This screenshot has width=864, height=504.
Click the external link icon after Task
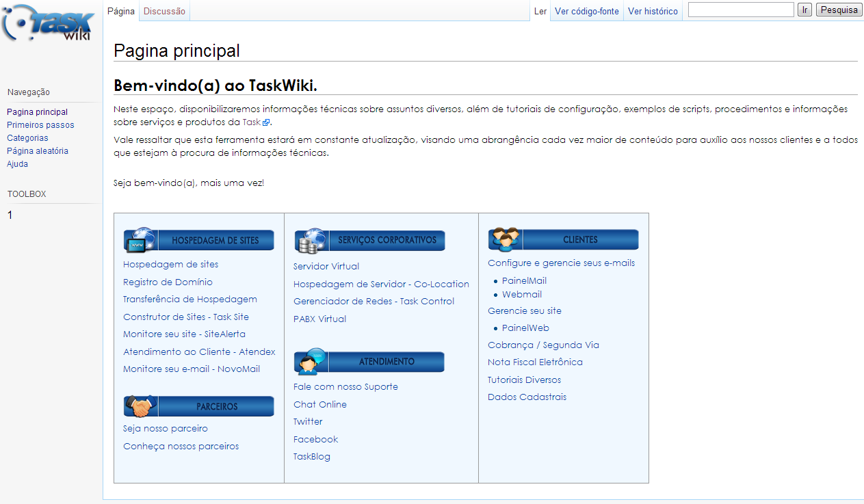[267, 122]
